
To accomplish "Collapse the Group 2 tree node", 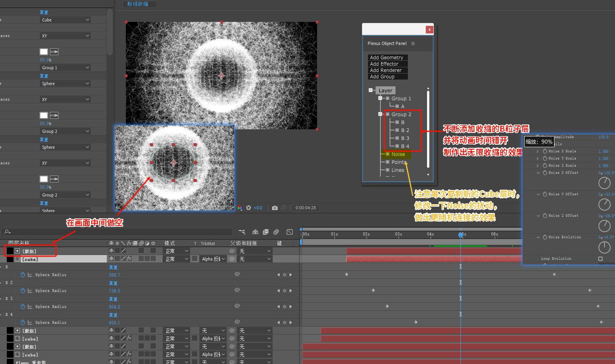I will point(380,114).
